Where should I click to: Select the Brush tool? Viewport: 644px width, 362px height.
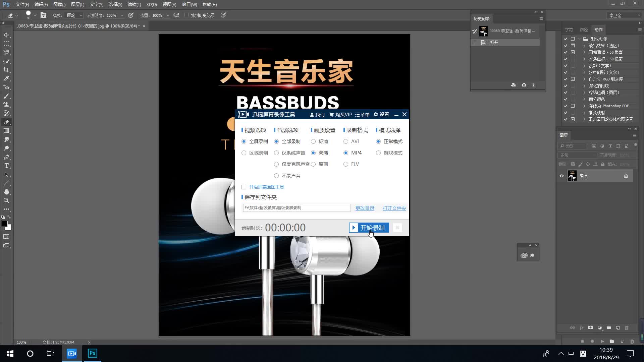tap(6, 96)
